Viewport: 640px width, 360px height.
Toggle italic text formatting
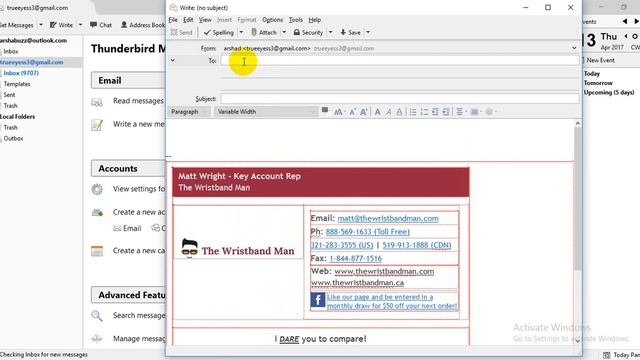pyautogui.click(x=389, y=112)
